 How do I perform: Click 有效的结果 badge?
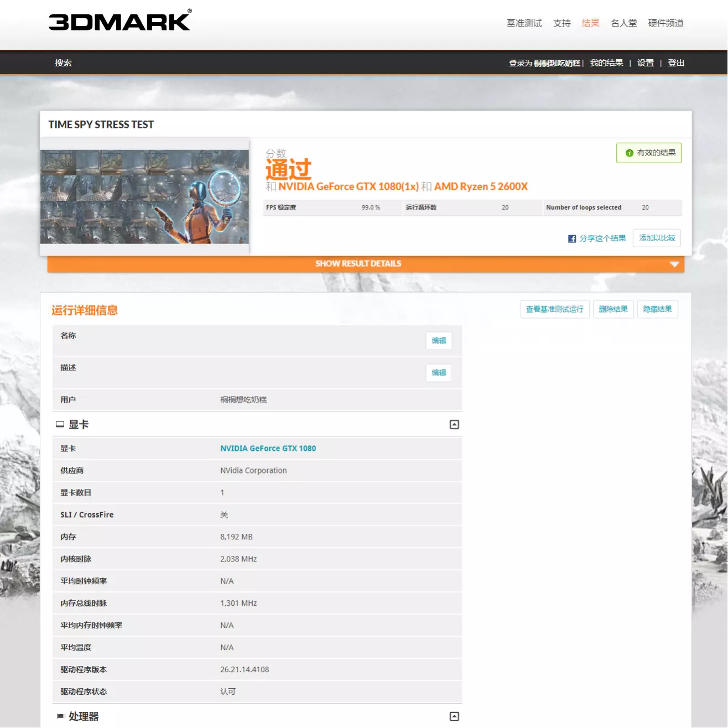point(649,153)
